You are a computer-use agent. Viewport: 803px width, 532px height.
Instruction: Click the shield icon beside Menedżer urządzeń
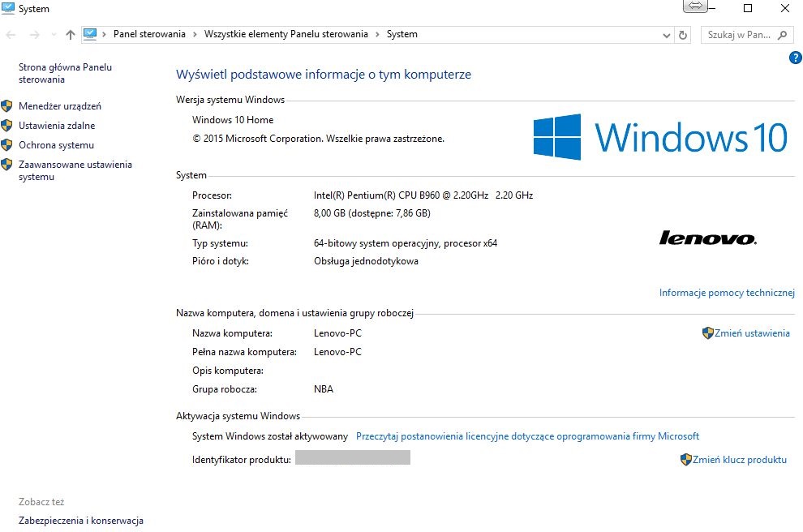coord(6,106)
